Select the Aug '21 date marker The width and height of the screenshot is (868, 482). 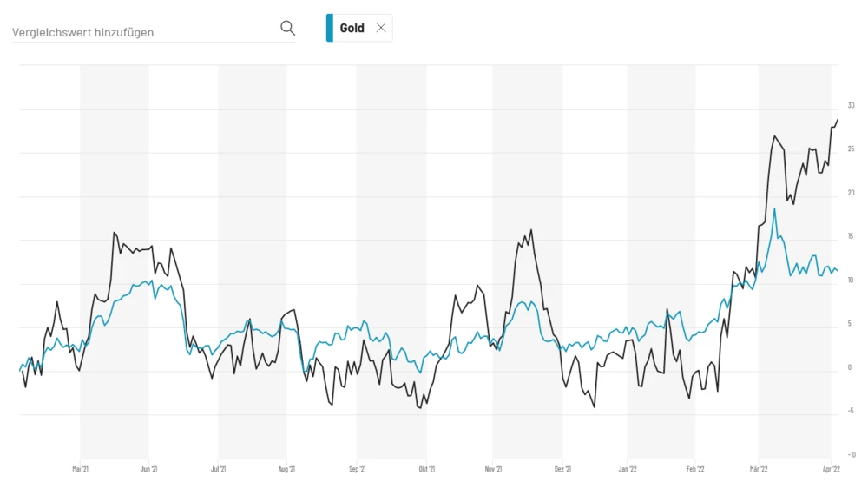click(286, 468)
